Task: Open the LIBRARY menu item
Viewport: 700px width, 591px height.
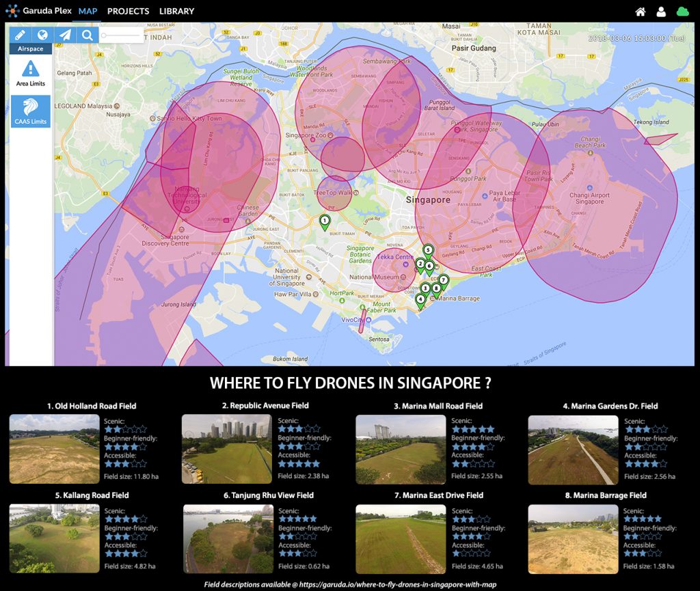Action: click(x=176, y=11)
